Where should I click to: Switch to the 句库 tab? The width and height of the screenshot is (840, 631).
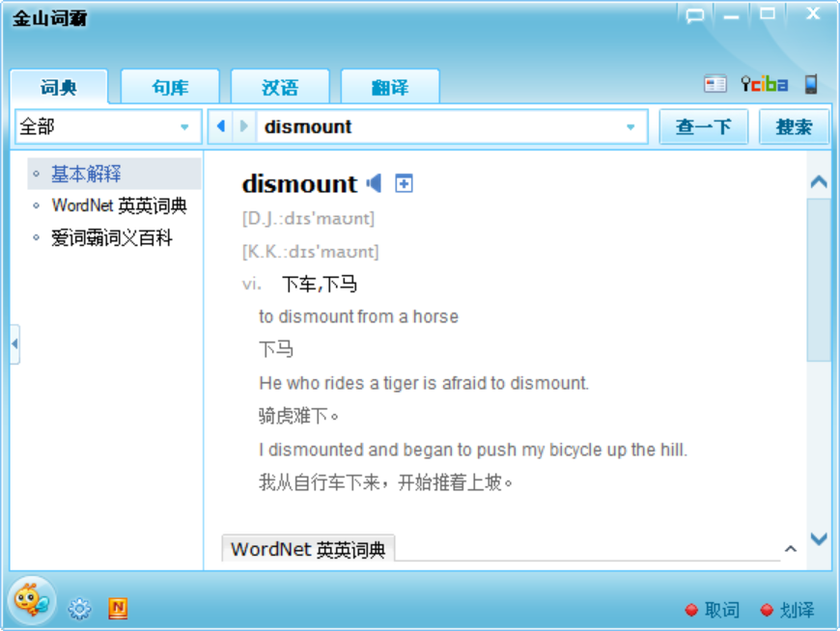[x=170, y=87]
